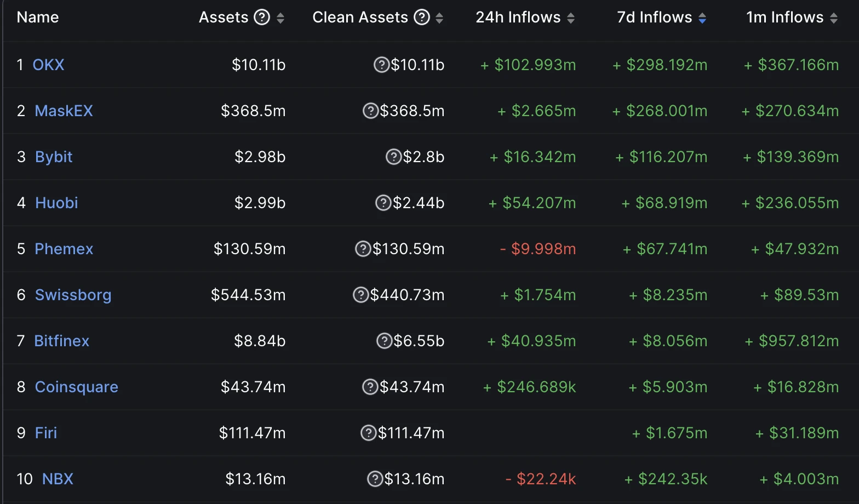The height and width of the screenshot is (504, 859).
Task: Click question mark icon in MaskEX clean assets
Action: (x=371, y=111)
